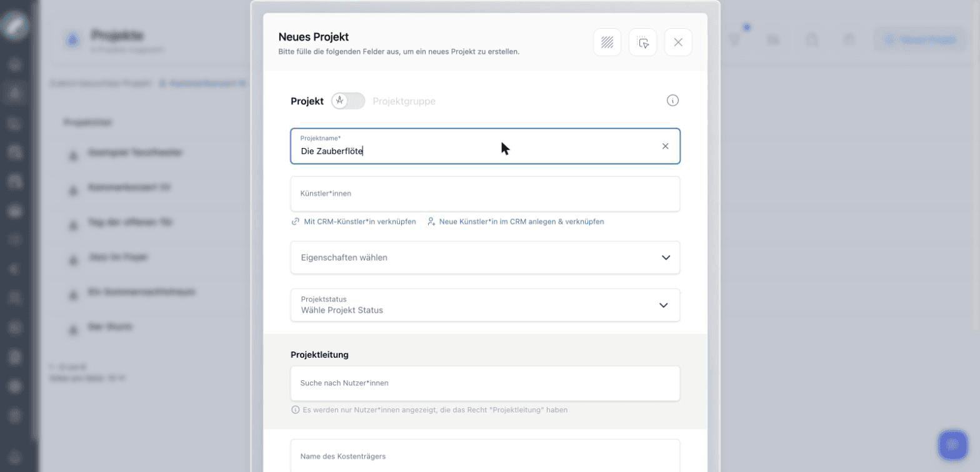Focus the Künstler*innen input field
The width and height of the screenshot is (980, 472).
[485, 194]
